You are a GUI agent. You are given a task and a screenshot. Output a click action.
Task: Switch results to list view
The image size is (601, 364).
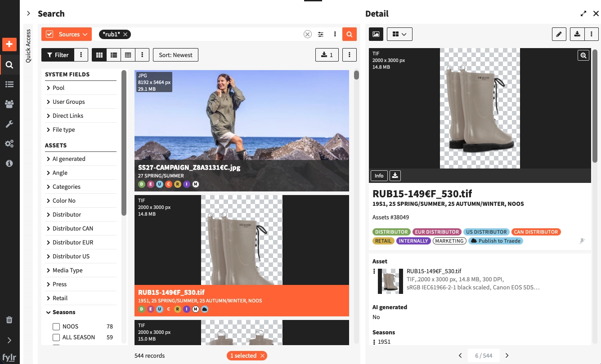click(x=114, y=55)
